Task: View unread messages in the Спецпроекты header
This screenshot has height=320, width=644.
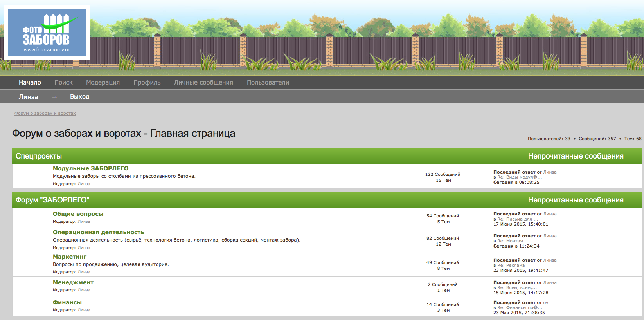Action: [576, 156]
